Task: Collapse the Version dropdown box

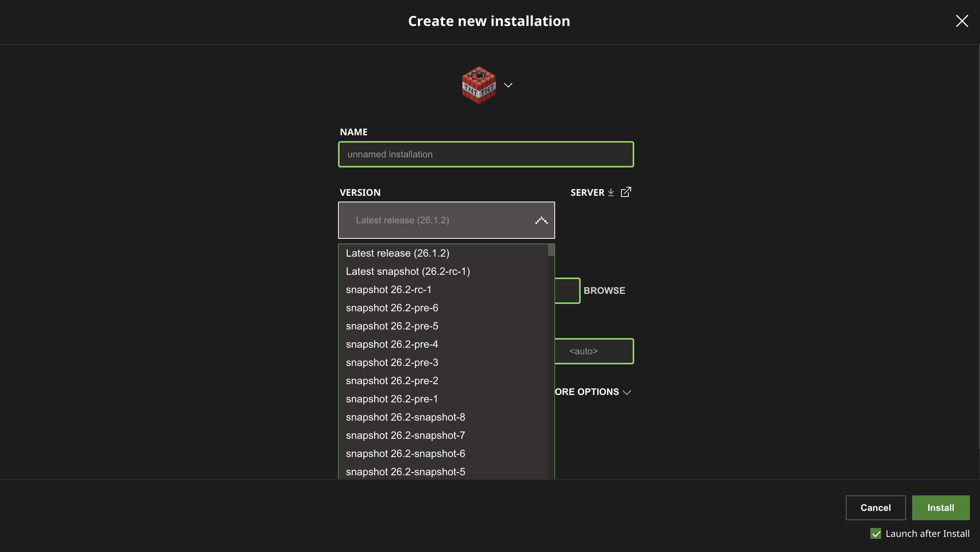Action: click(446, 220)
